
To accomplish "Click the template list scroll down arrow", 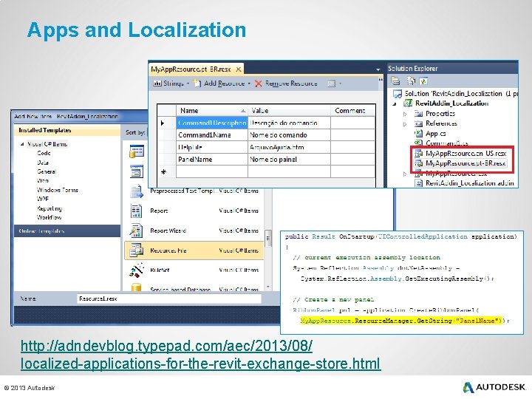I will coord(267,287).
